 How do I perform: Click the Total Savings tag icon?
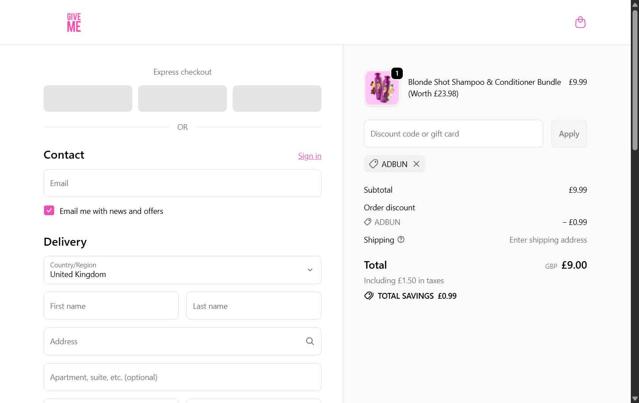pos(369,296)
